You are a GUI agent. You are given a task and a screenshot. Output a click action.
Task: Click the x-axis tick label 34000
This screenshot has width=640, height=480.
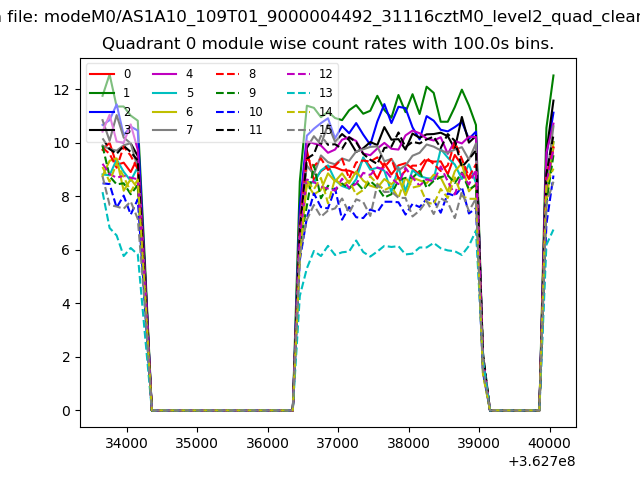click(125, 441)
